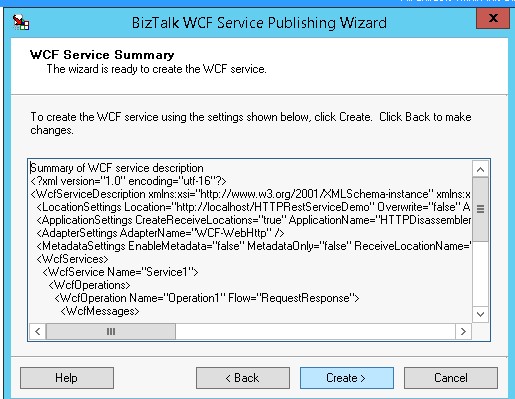Click the WcfOperation Name="Operation1" line
Viewport: 515px width, 399px height.
coord(207,298)
